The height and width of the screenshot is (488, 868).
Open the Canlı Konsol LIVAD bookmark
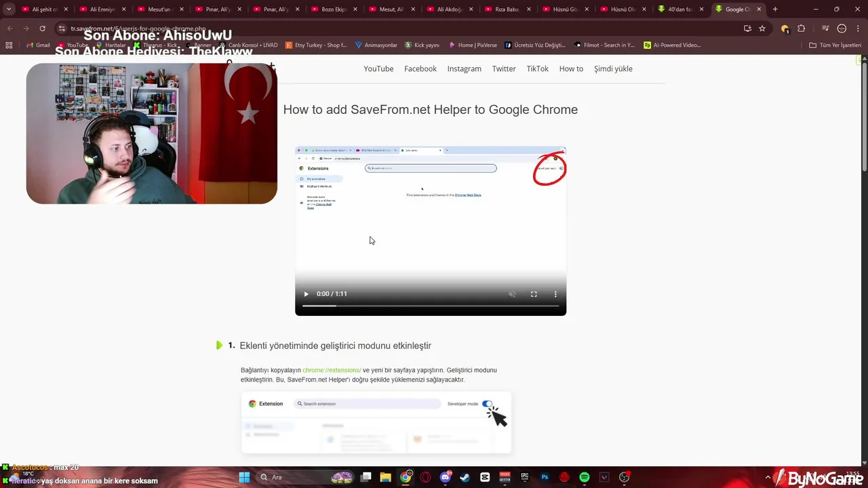click(x=248, y=45)
